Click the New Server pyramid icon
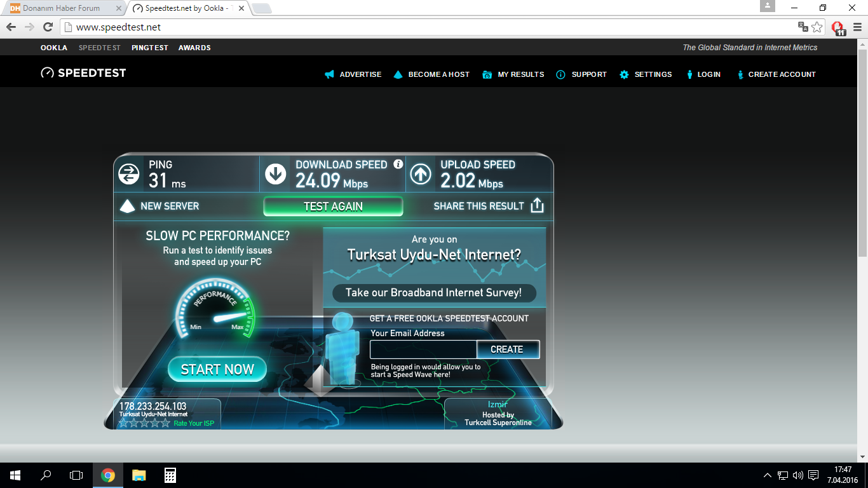868x488 pixels. click(x=128, y=206)
